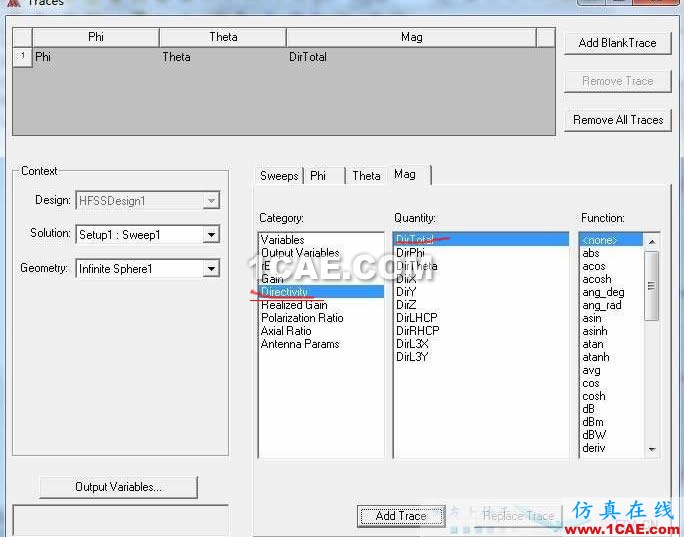Click the Add BlankTrace button
Viewport: 684px width, 537px height.
617,43
